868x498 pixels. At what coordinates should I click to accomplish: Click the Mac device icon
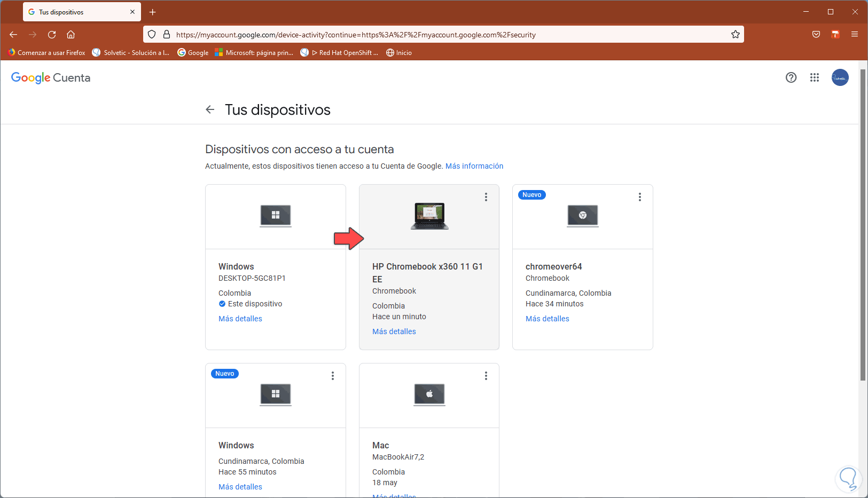[x=429, y=394]
